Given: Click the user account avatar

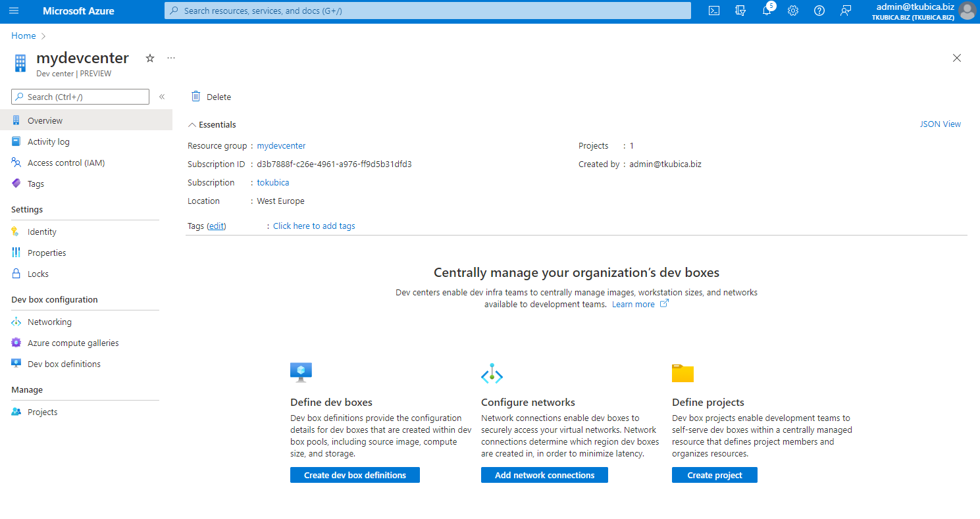Looking at the screenshot, I should 967,11.
